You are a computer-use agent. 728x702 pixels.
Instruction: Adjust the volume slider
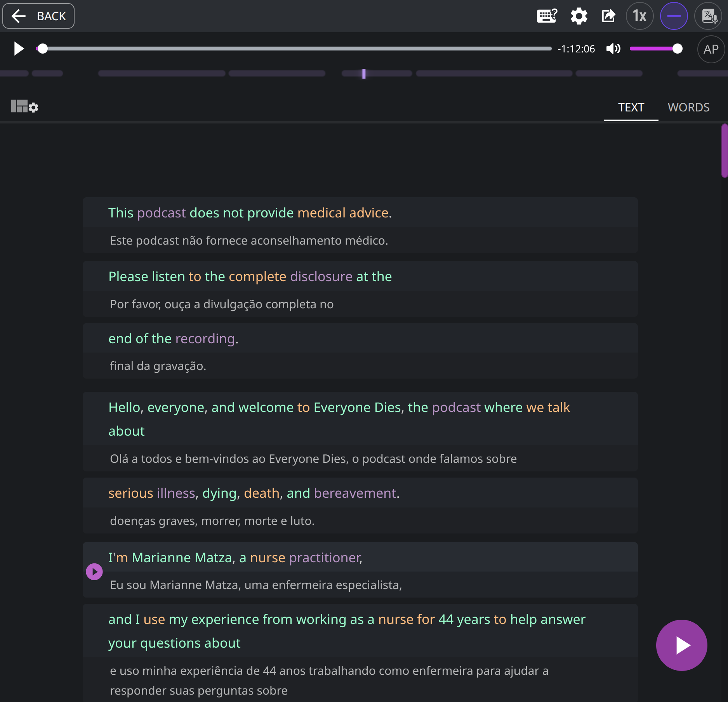tap(656, 49)
